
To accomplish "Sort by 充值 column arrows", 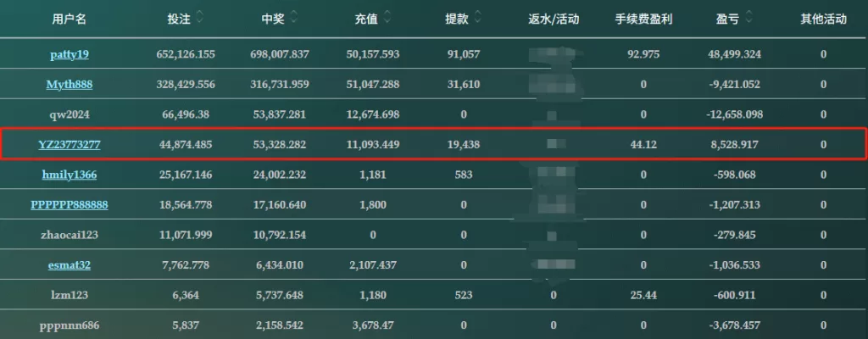I will coord(387,19).
